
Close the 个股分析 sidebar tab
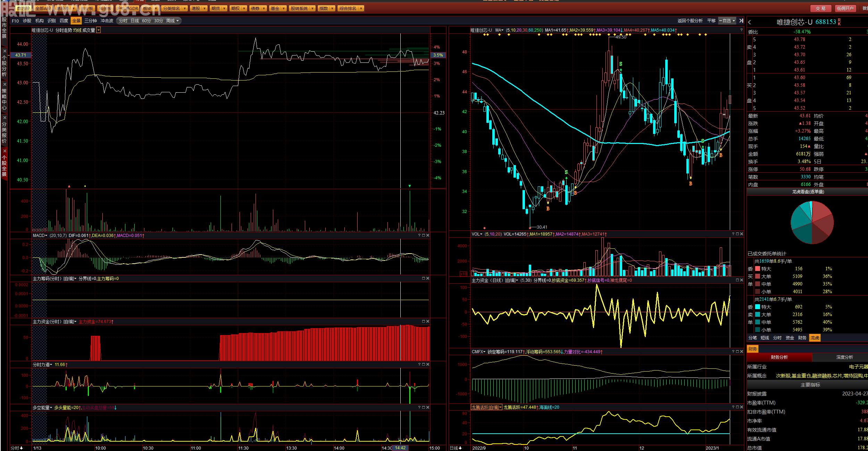pyautogui.click(x=5, y=51)
